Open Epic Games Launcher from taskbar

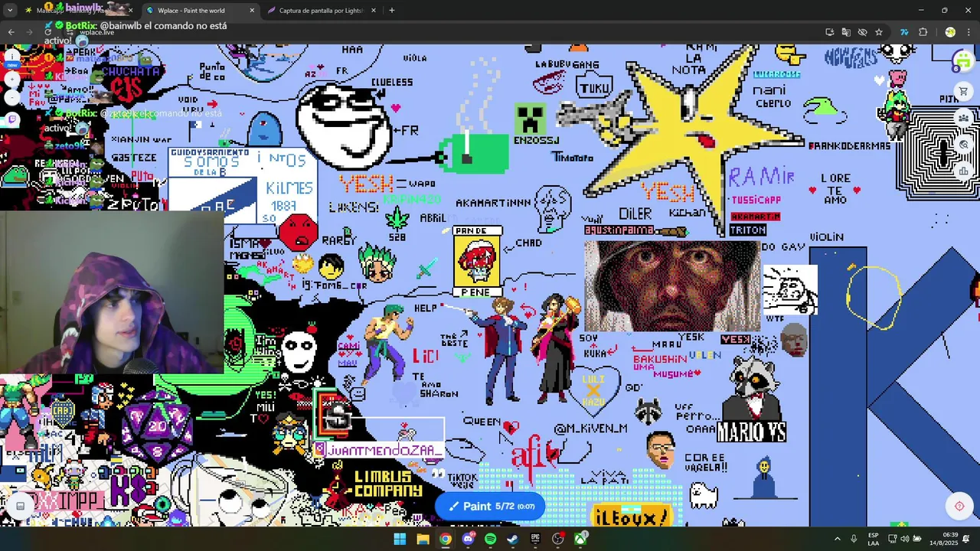click(x=535, y=539)
